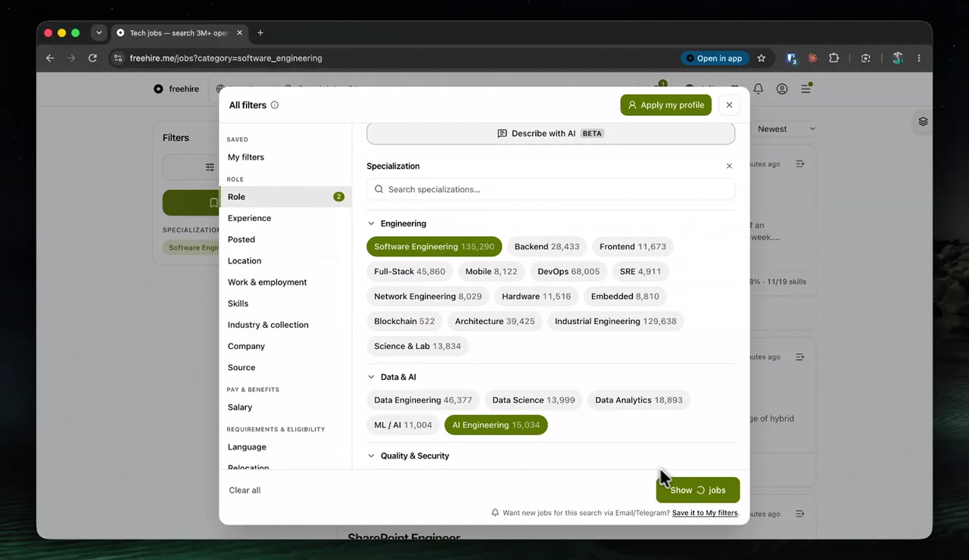969x560 pixels.
Task: Click the layers icon at right edge
Action: [923, 121]
